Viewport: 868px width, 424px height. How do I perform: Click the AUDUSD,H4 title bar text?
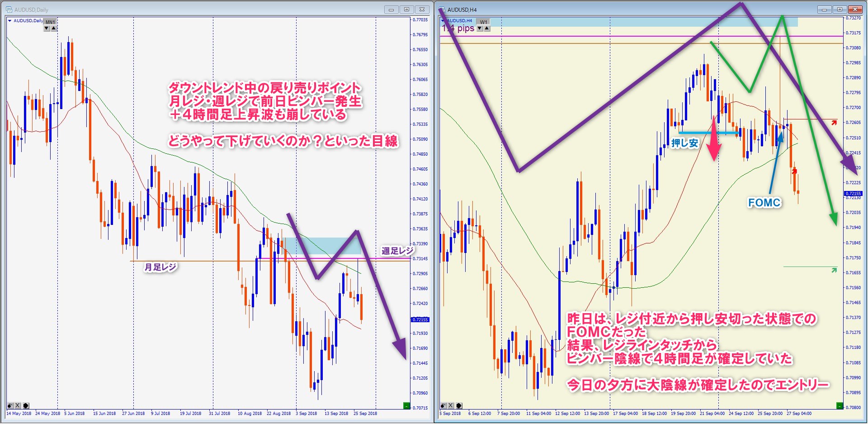tap(462, 10)
